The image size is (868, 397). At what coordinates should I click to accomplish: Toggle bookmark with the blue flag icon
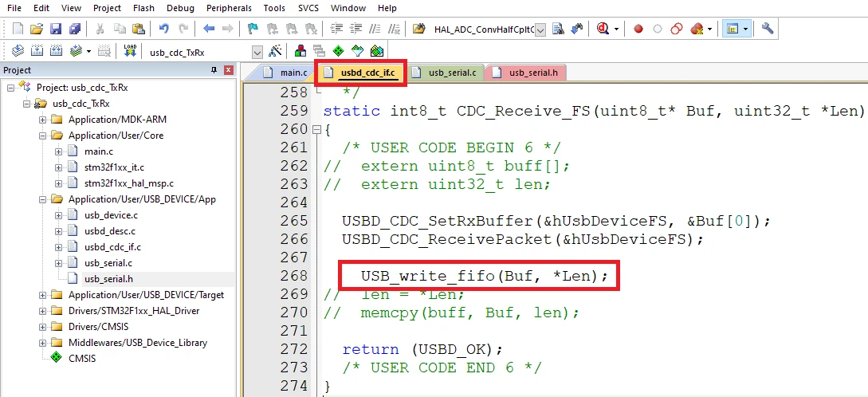[x=252, y=29]
